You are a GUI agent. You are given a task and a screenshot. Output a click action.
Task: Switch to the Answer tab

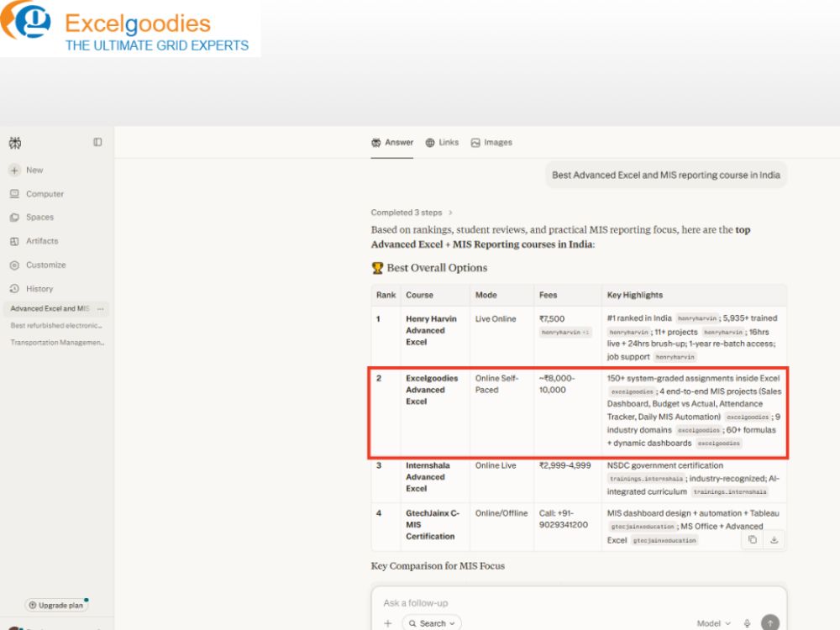[392, 143]
